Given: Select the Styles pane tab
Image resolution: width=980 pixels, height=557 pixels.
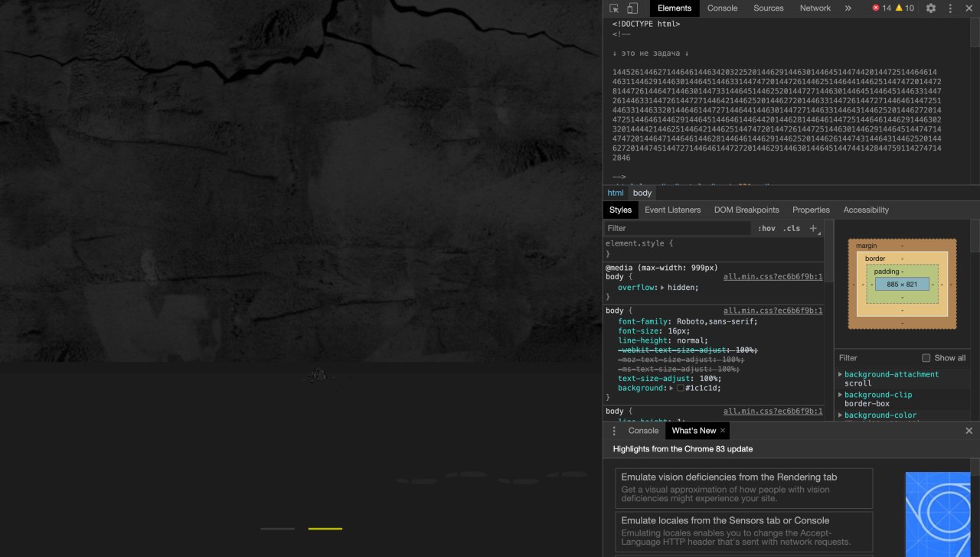Looking at the screenshot, I should [620, 210].
